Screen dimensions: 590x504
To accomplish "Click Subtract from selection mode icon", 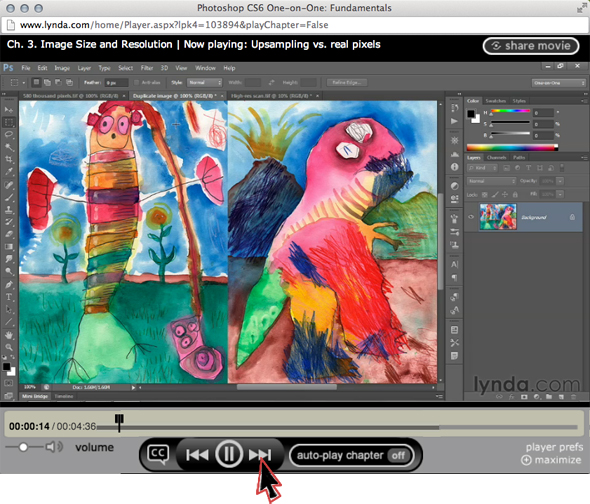I will click(58, 82).
